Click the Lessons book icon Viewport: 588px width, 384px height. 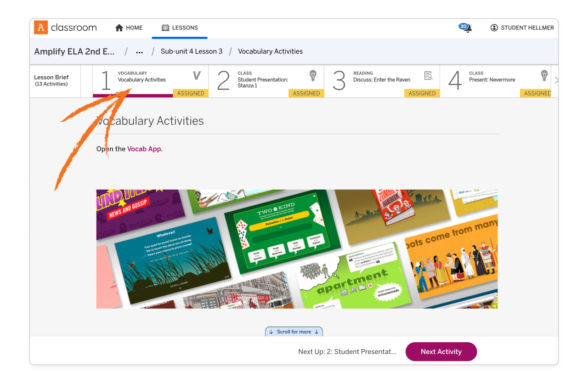click(x=165, y=28)
